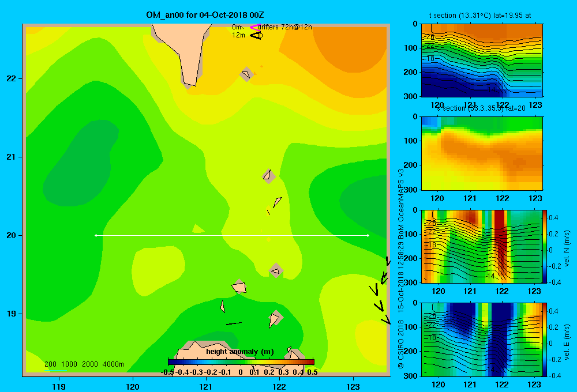Click the bottommost drifter arrow on map's east edge
Viewport: 577px width, 392px height.
(x=385, y=319)
